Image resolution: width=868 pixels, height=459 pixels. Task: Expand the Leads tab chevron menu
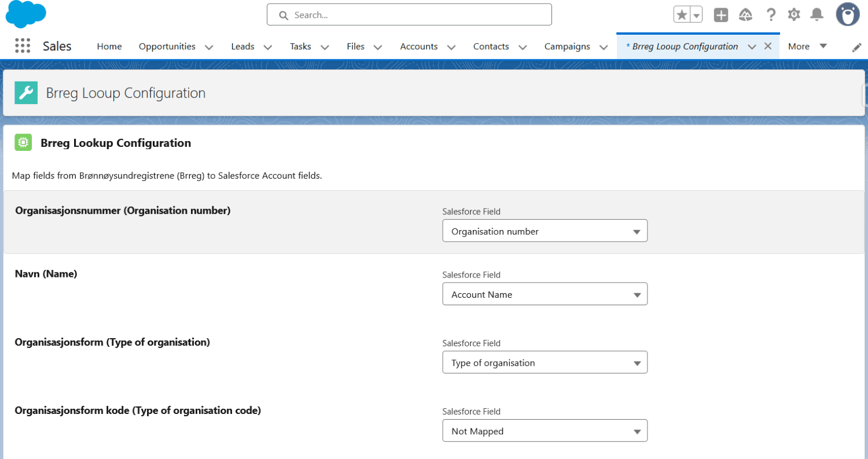(267, 47)
